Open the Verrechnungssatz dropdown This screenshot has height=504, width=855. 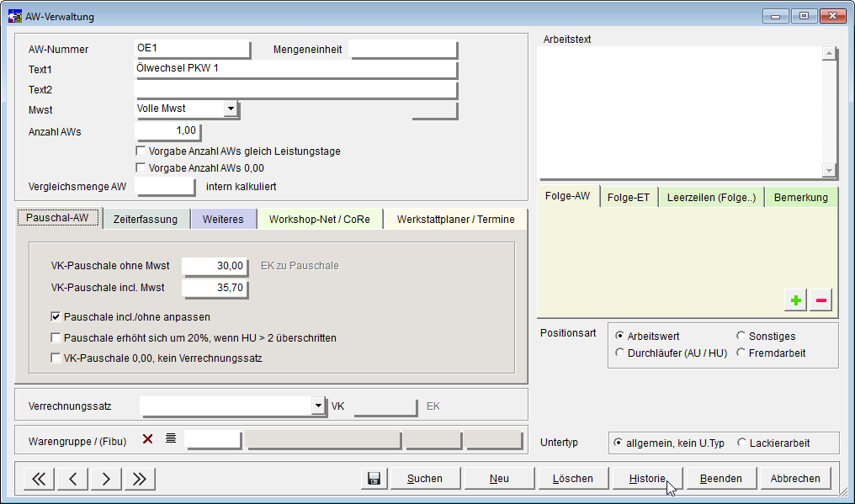pos(318,406)
